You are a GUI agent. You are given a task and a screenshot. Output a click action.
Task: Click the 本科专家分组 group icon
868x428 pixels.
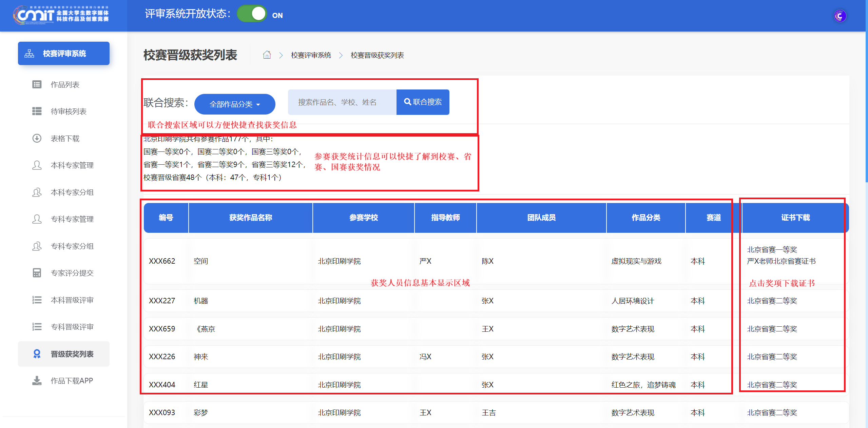[37, 192]
